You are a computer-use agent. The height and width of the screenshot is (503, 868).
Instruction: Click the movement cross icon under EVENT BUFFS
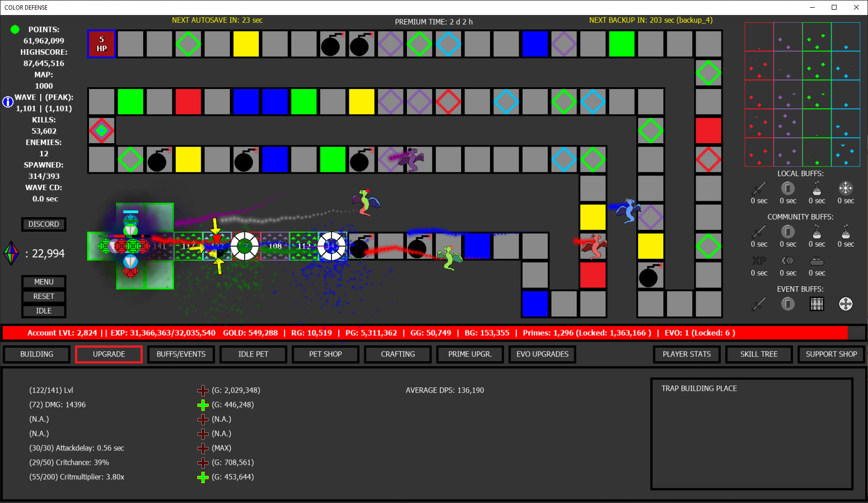(x=846, y=304)
